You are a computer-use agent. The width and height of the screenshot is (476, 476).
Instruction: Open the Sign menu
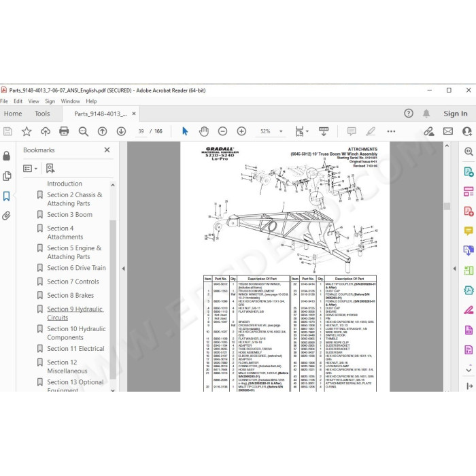point(50,101)
